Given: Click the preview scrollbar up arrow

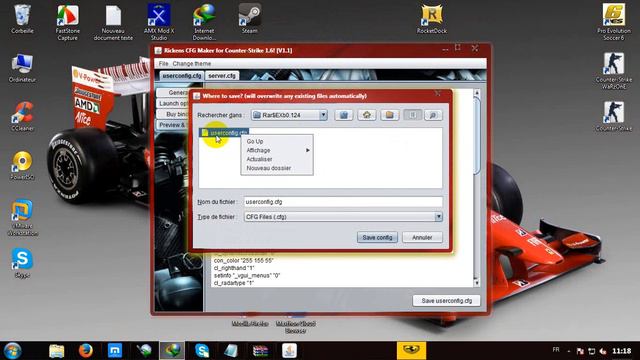Looking at the screenshot, I should tap(476, 93).
